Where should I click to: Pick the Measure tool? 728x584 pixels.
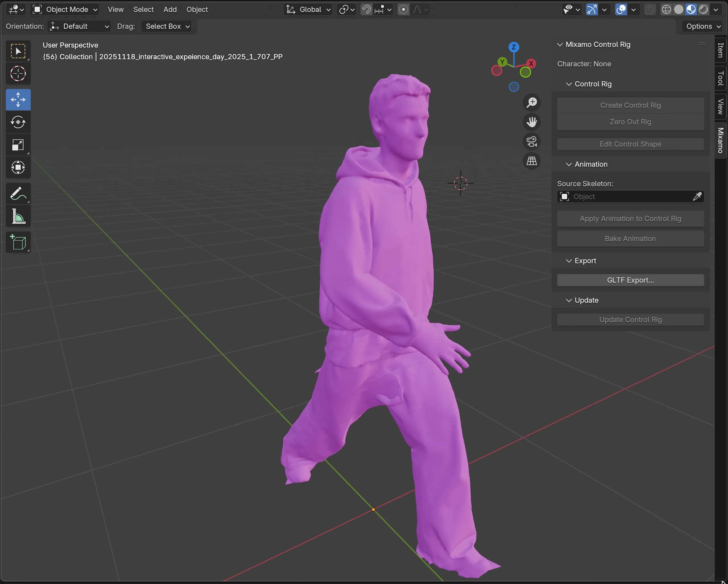point(18,216)
